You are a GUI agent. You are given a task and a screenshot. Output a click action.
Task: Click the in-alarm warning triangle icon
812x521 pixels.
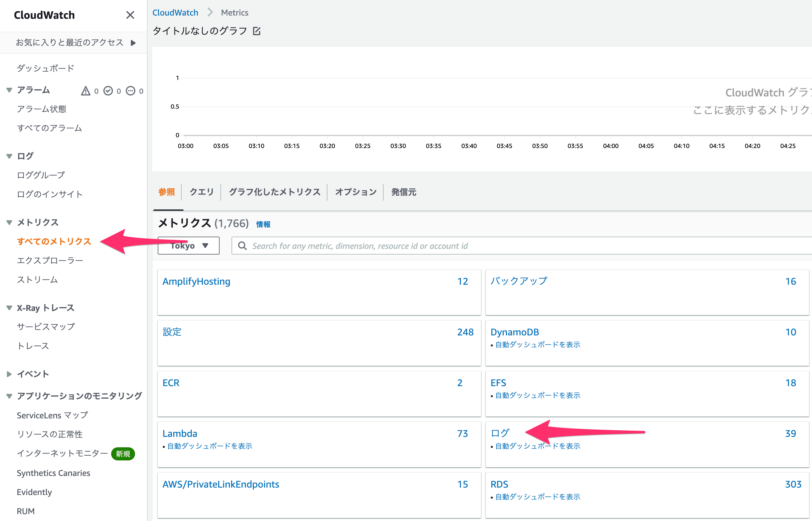pyautogui.click(x=85, y=91)
